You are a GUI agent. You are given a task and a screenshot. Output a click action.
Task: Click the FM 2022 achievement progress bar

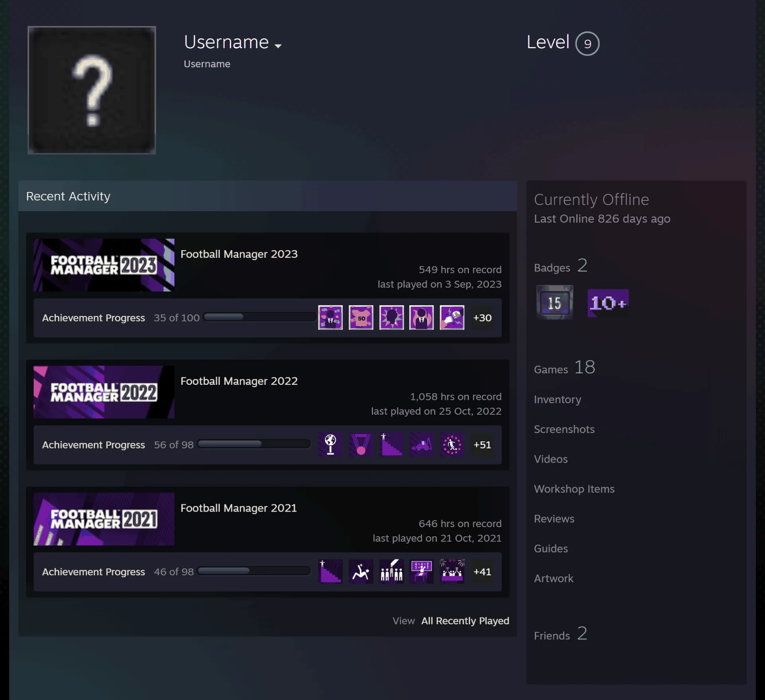click(254, 444)
